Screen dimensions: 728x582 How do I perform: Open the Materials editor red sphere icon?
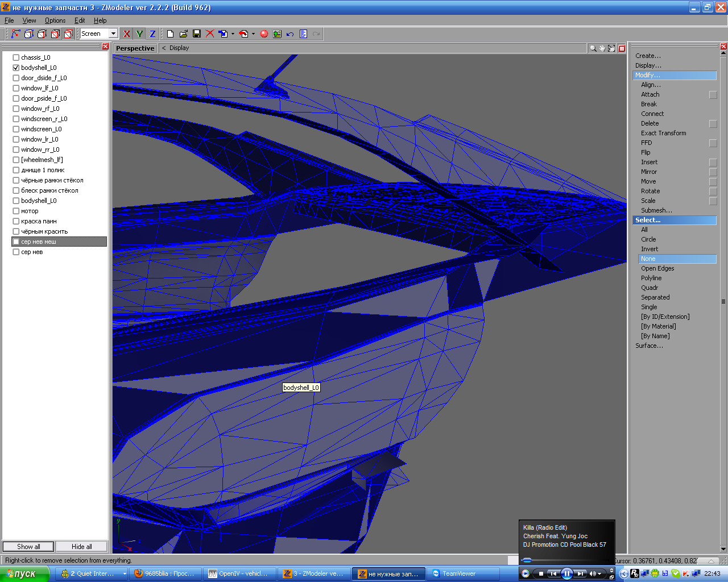(264, 34)
